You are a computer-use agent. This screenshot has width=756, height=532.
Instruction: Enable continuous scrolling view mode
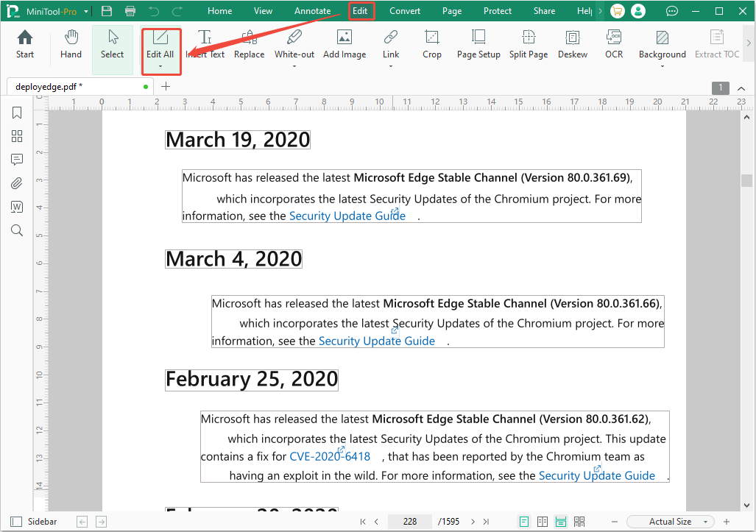click(561, 522)
